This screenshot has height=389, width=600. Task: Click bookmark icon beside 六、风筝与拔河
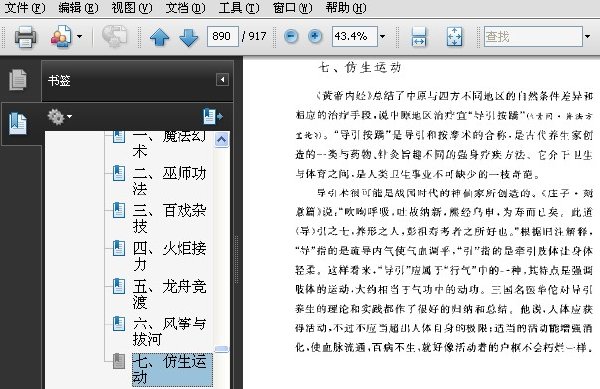pos(119,323)
